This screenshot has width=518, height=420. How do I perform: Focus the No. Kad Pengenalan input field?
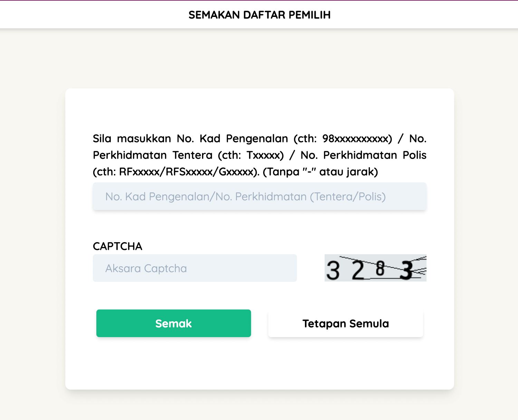point(259,197)
